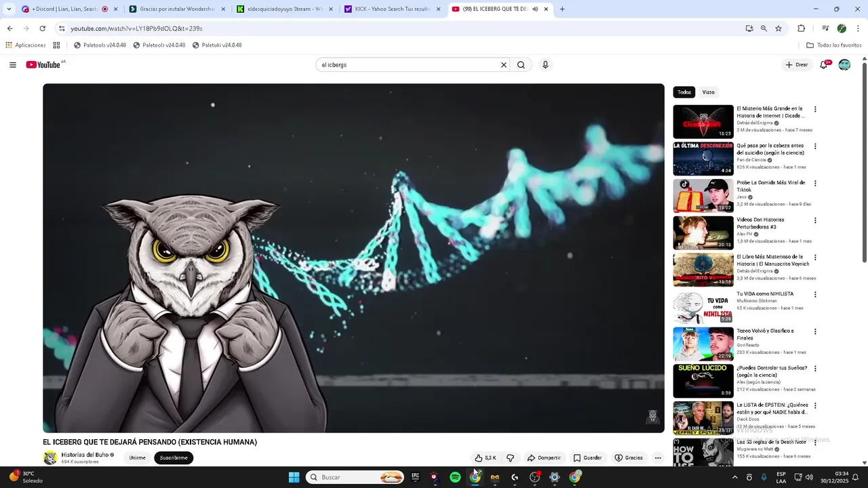Reload the page in Chrome

pos(42,28)
